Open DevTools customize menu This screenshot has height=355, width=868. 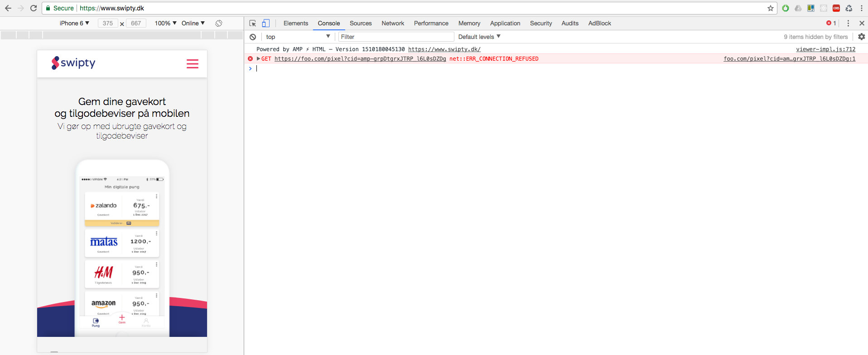[x=849, y=23]
